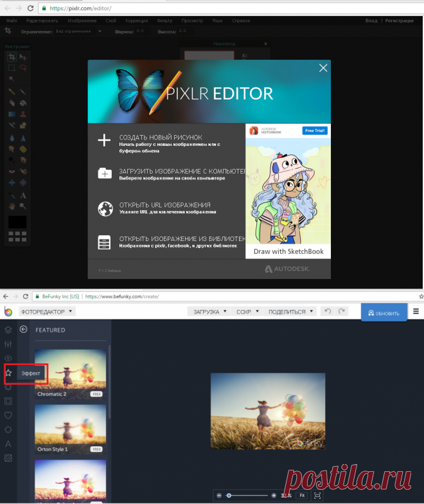
Task: Open the Редактировать menu in Pixlr
Action: click(42, 21)
